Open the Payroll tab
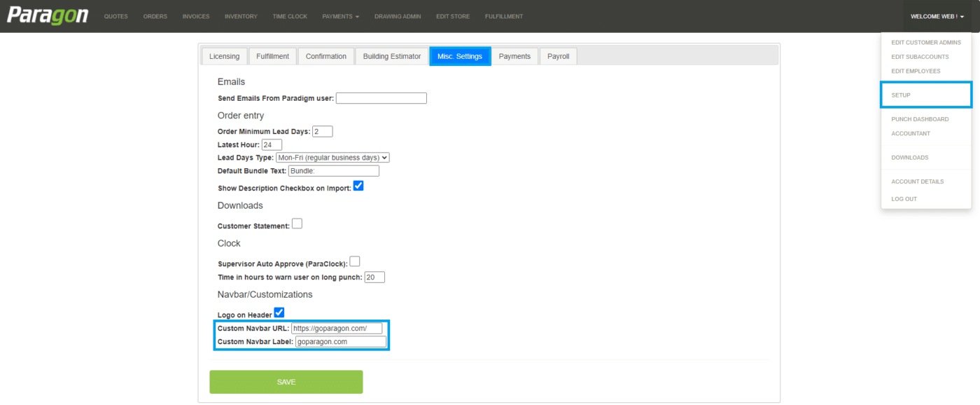 [559, 56]
